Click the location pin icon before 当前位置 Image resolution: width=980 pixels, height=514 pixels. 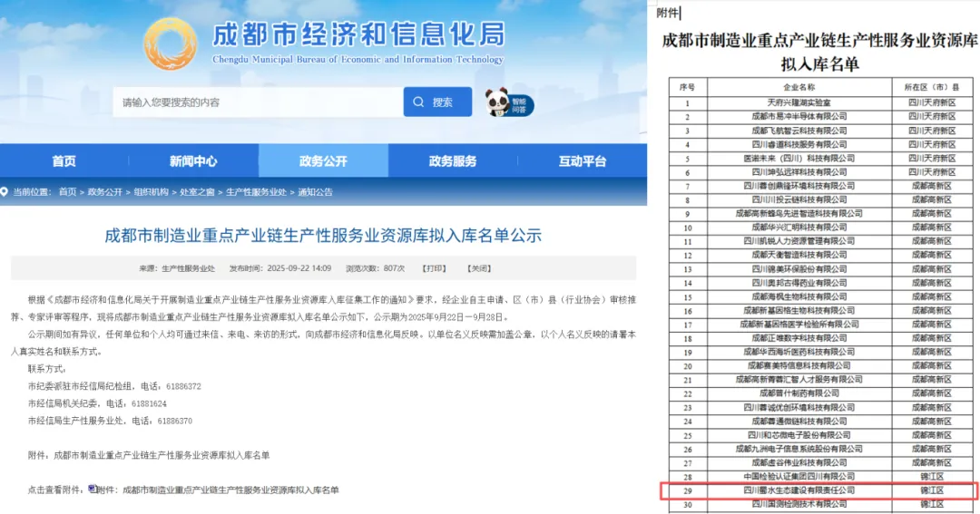point(5,192)
